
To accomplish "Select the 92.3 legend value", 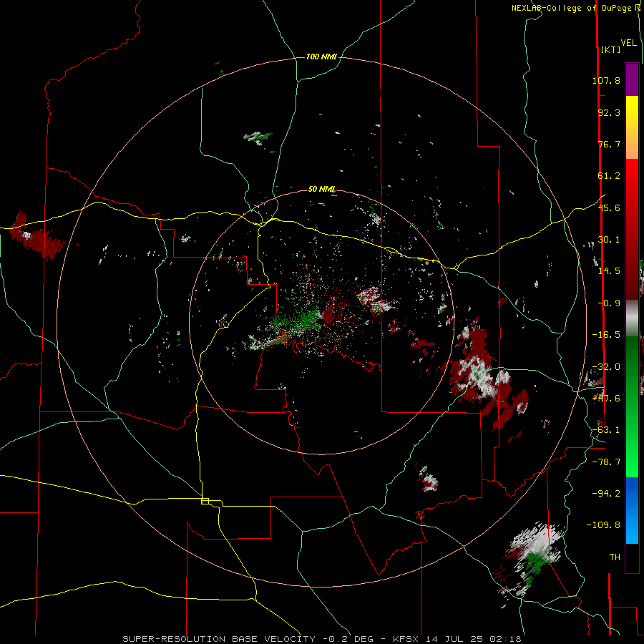I will (609, 112).
